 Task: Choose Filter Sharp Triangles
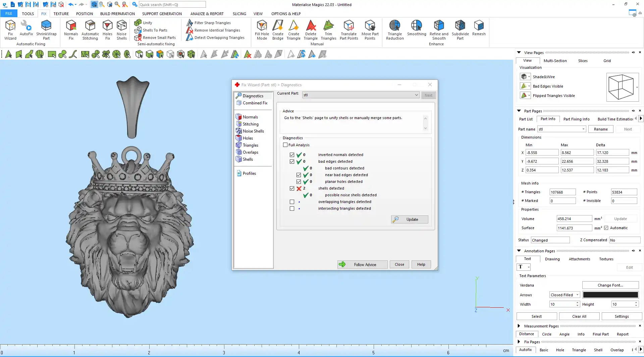click(209, 23)
